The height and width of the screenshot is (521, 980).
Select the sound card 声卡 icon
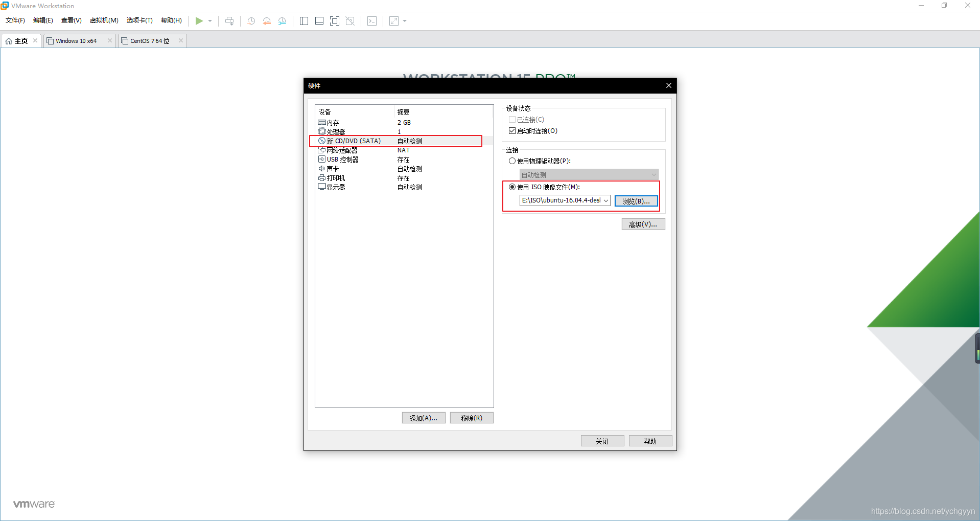[322, 168]
